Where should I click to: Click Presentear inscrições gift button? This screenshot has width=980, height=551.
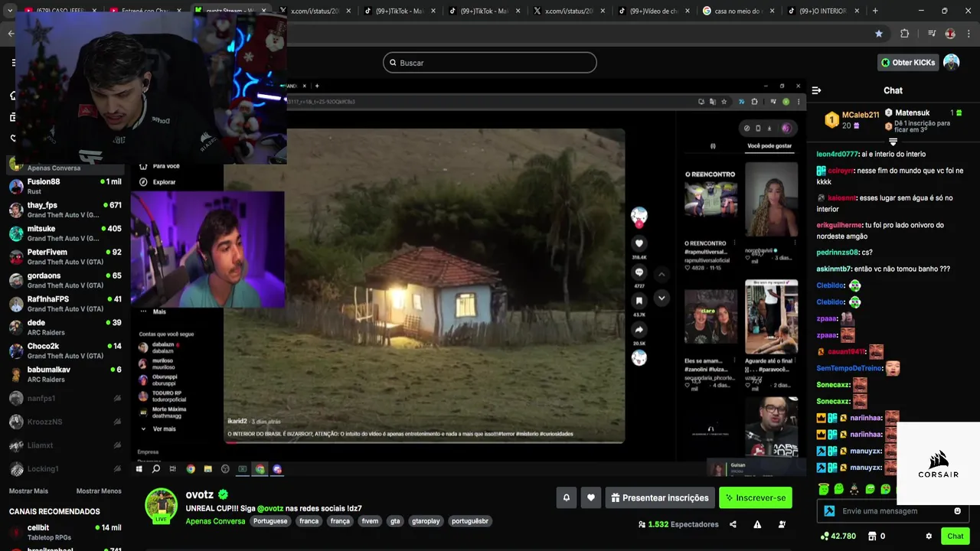pyautogui.click(x=659, y=497)
